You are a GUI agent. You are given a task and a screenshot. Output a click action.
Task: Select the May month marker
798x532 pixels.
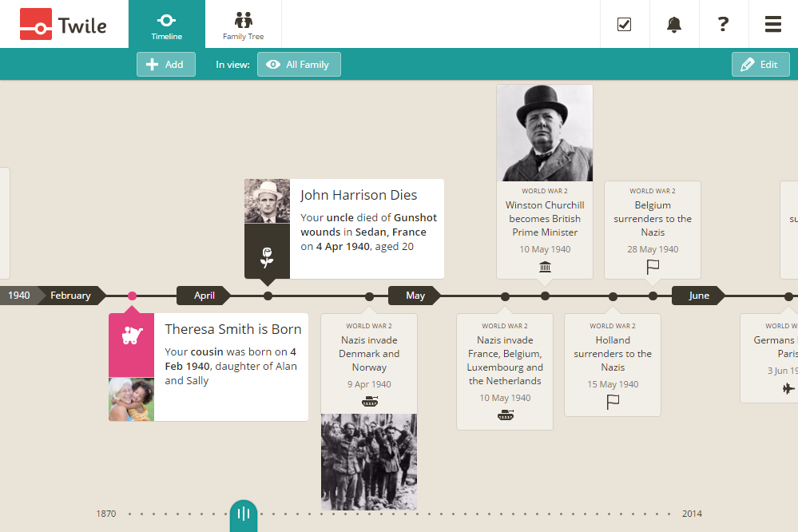415,296
